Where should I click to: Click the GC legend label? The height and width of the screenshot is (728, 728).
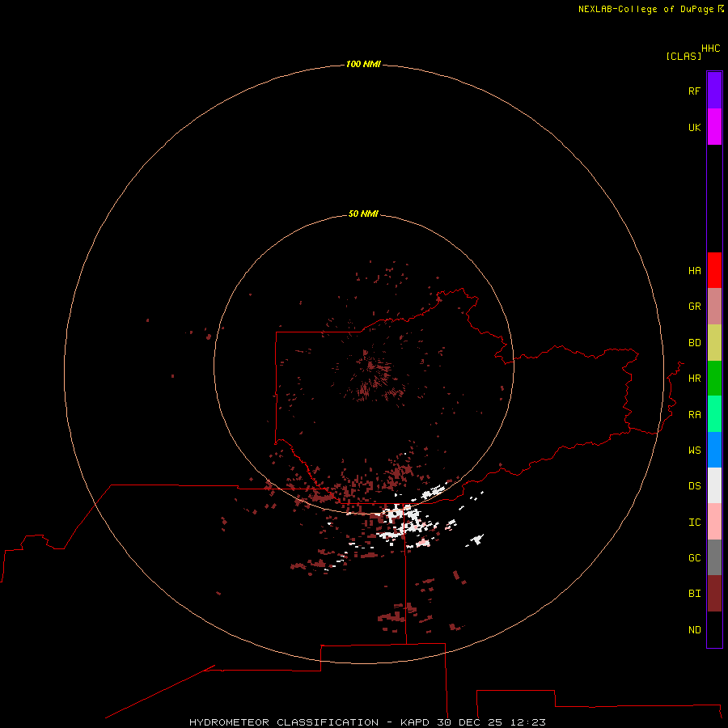pyautogui.click(x=694, y=558)
